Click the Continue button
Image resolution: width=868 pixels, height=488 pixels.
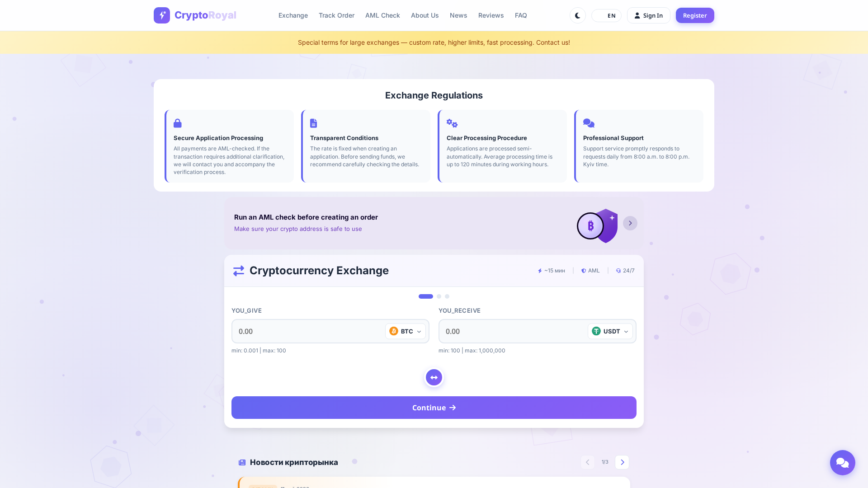tap(434, 408)
